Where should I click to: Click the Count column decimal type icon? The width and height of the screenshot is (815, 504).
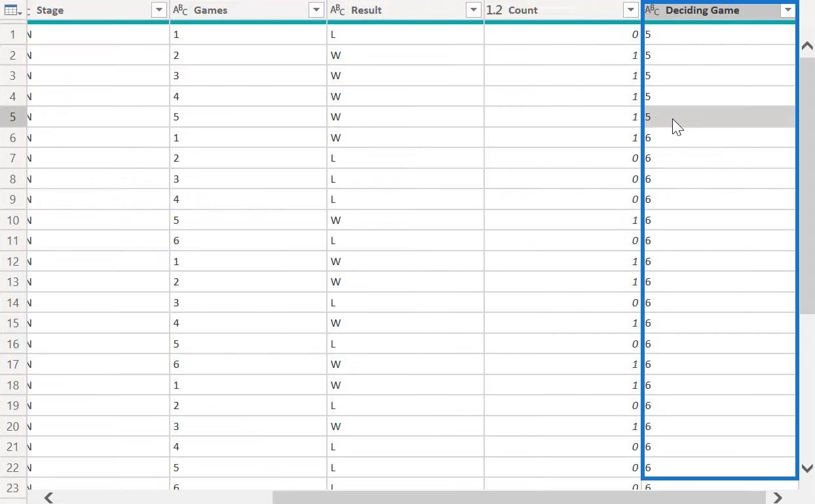coord(494,10)
